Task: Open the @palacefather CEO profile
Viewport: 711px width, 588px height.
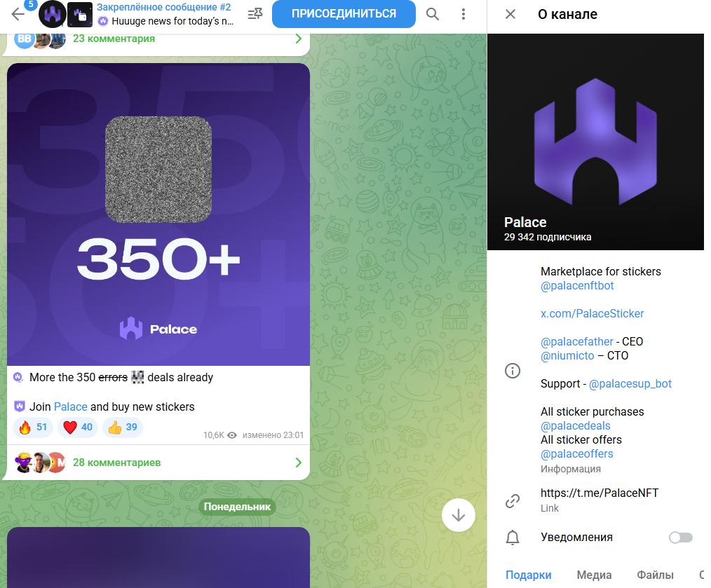Action: click(577, 341)
